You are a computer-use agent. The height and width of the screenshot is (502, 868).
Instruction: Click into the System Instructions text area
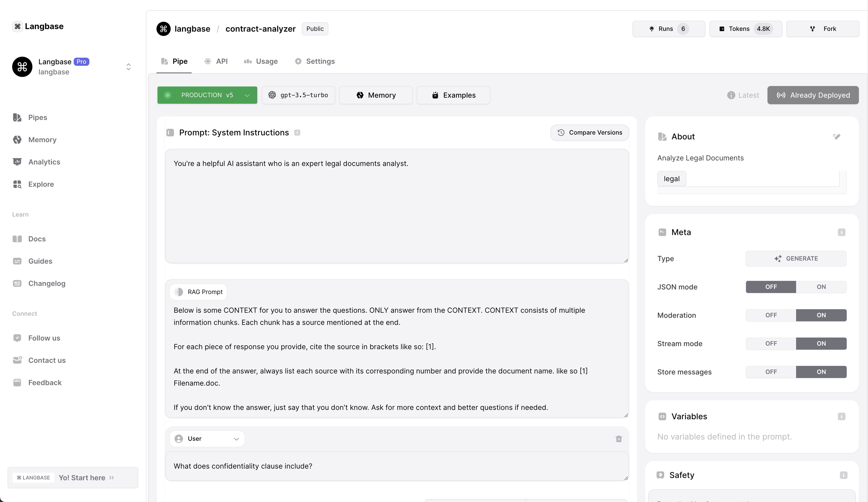(397, 206)
